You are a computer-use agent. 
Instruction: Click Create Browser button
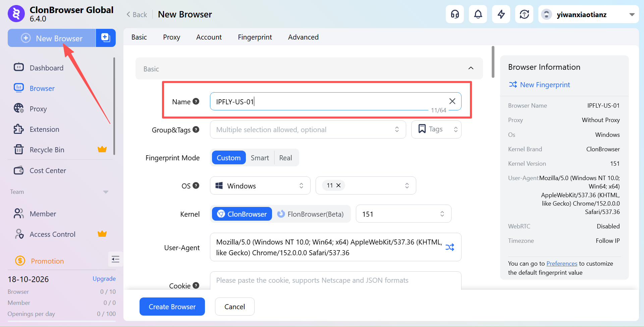172,307
